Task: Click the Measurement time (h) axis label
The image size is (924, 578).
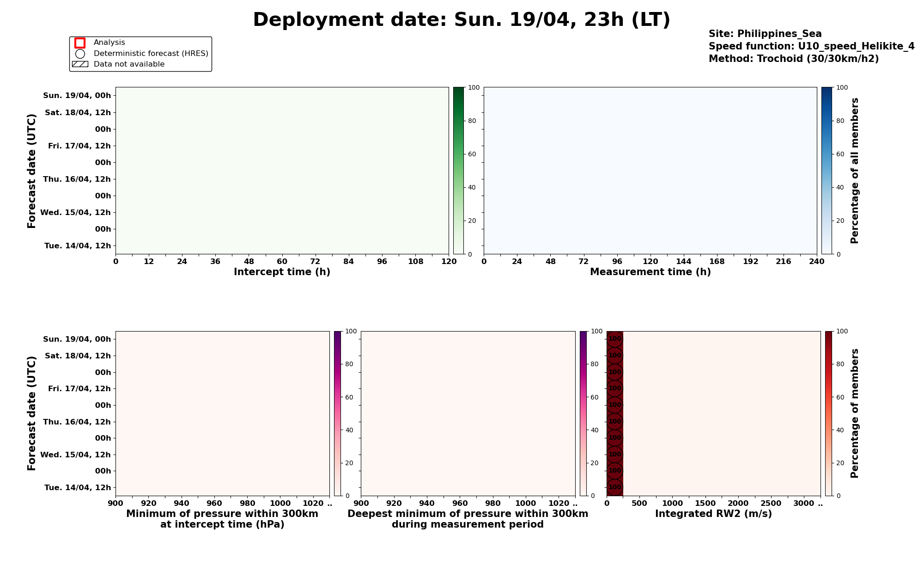Action: [x=650, y=272]
